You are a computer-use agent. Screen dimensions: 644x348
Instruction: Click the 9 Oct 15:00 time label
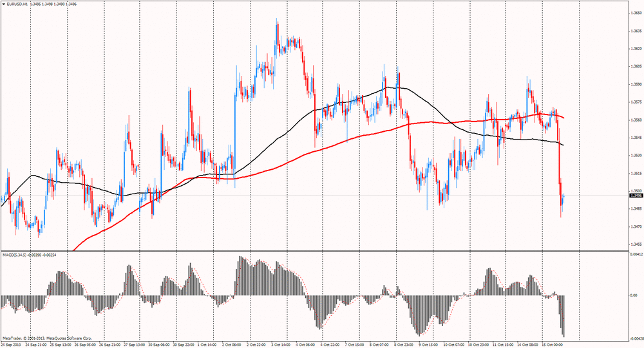429,345
